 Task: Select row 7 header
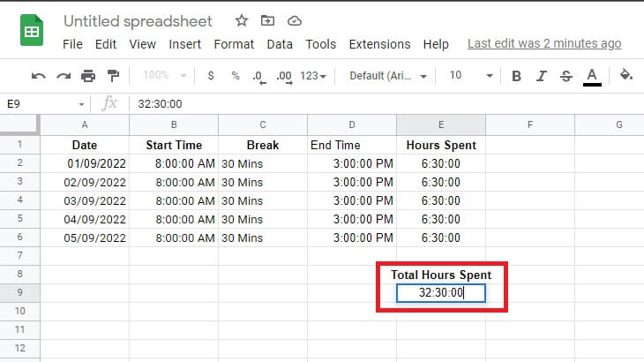19,255
